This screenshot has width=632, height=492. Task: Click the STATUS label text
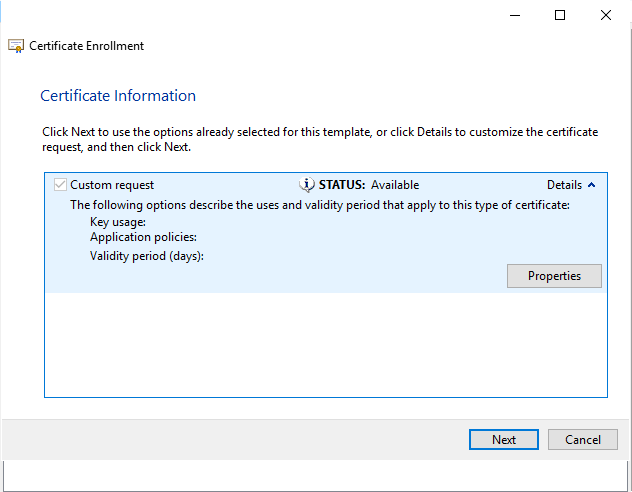pyautogui.click(x=342, y=185)
